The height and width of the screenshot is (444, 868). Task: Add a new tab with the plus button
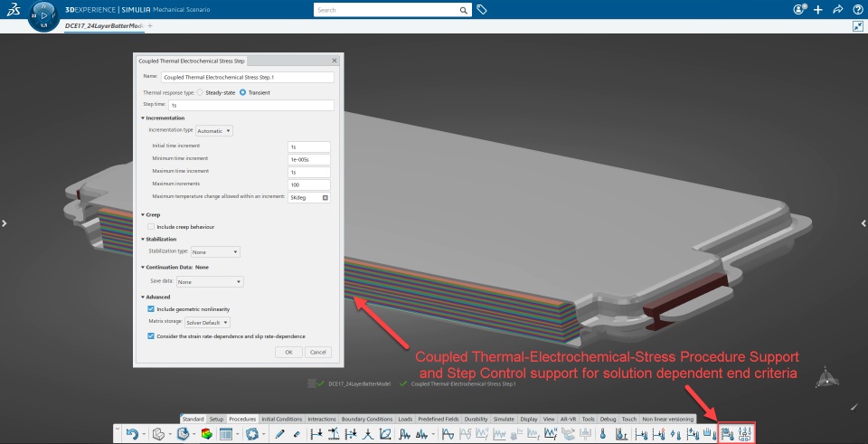coord(150,26)
